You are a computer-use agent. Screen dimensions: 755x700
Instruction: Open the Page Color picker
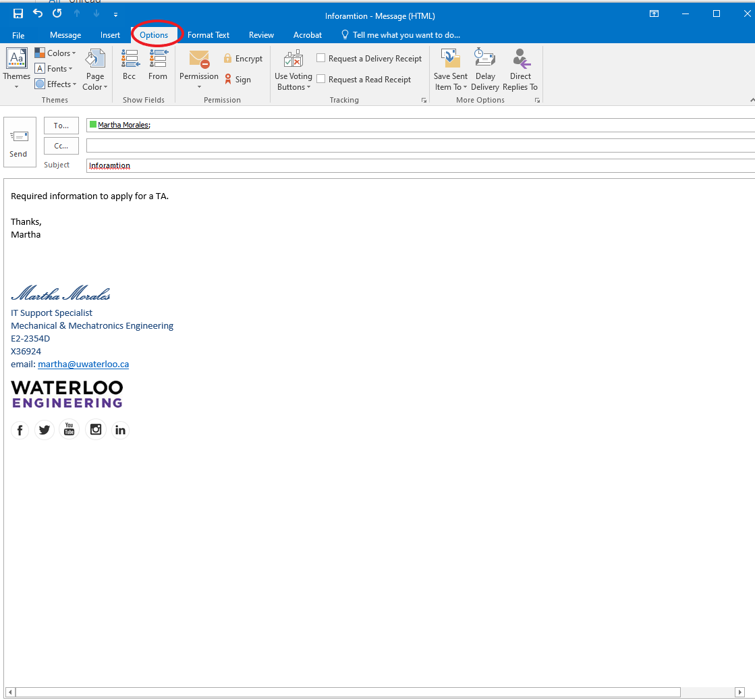click(x=95, y=70)
